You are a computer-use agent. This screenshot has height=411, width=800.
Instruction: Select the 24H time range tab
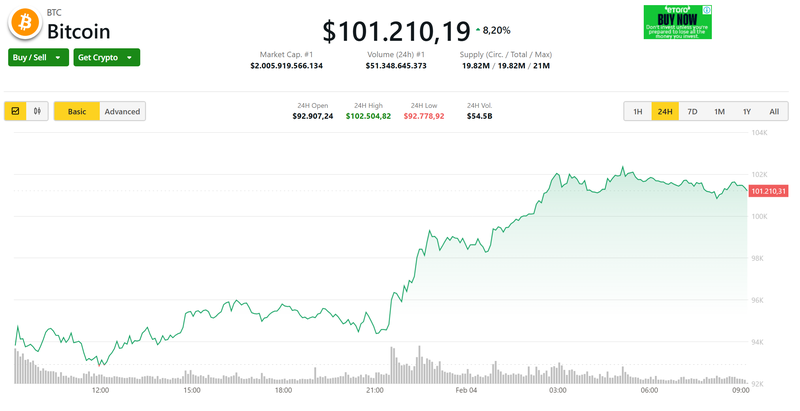[x=664, y=111]
